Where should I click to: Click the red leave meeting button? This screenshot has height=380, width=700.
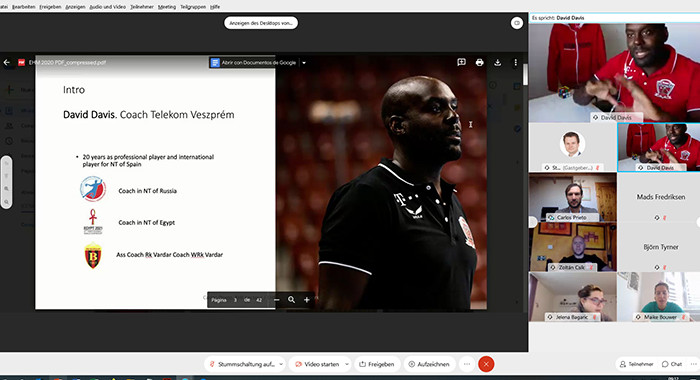486,364
